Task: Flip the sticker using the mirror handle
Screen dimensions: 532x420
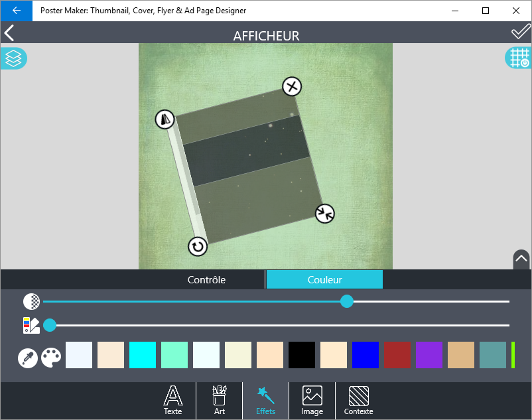Action: click(165, 119)
